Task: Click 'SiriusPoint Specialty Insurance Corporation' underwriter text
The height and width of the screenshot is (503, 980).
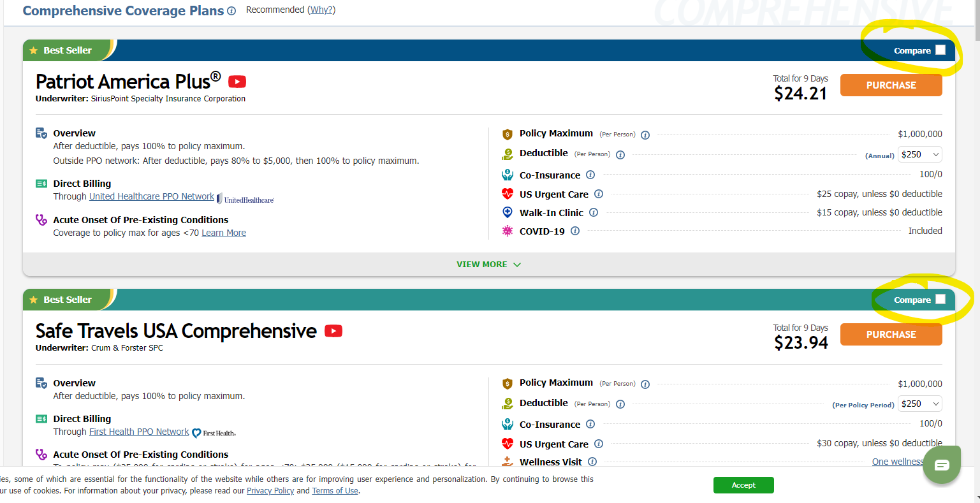Action: pyautogui.click(x=168, y=99)
